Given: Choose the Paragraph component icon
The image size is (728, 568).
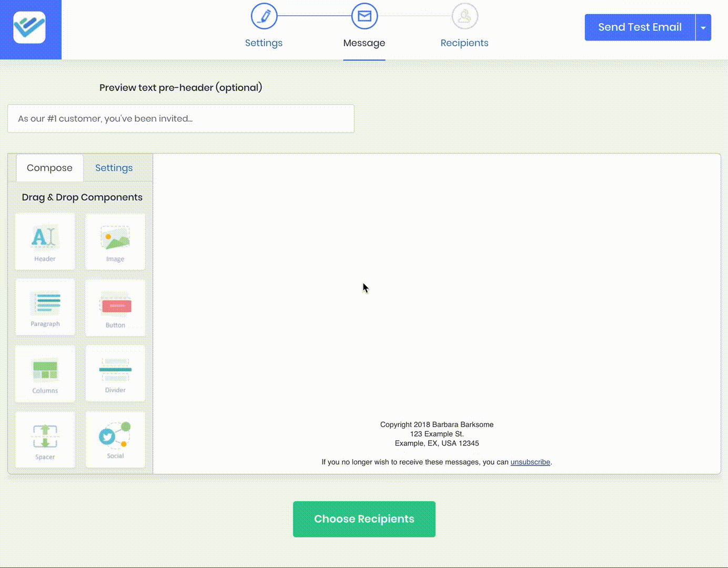Looking at the screenshot, I should pos(45,307).
